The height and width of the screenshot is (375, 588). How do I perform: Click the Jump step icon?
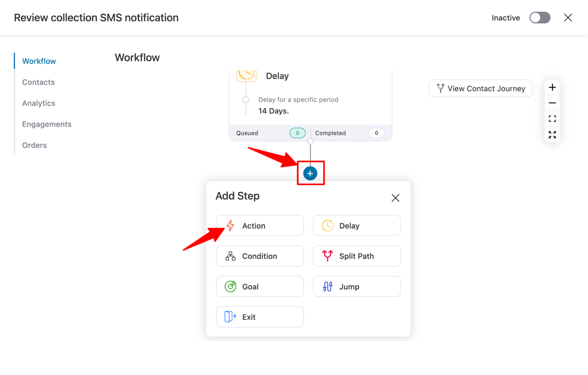327,287
